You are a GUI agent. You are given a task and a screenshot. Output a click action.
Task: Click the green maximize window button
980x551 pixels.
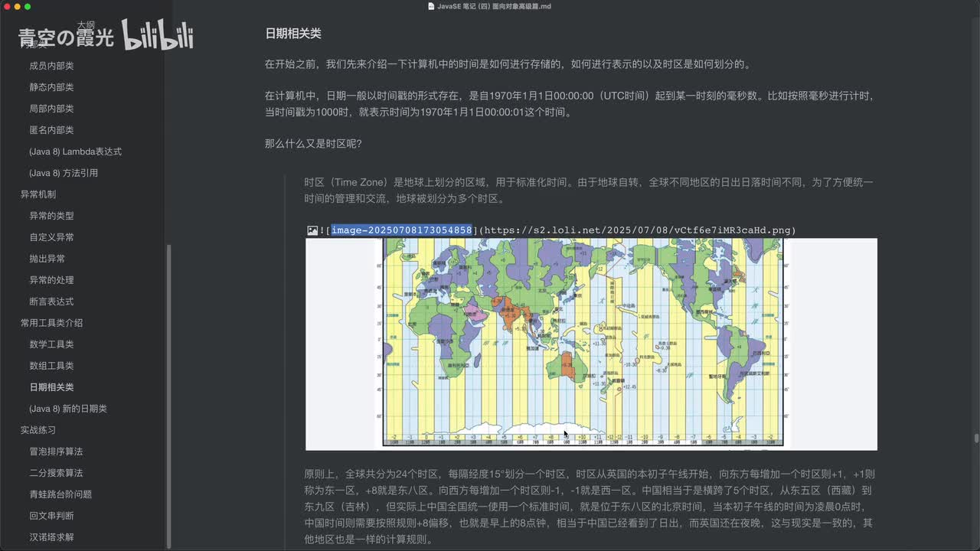pyautogui.click(x=28, y=6)
